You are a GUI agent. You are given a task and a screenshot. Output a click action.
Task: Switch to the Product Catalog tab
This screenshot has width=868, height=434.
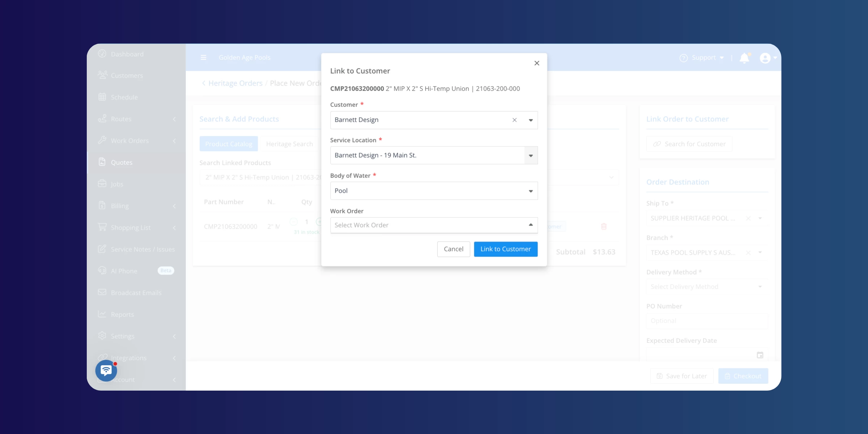(x=229, y=144)
